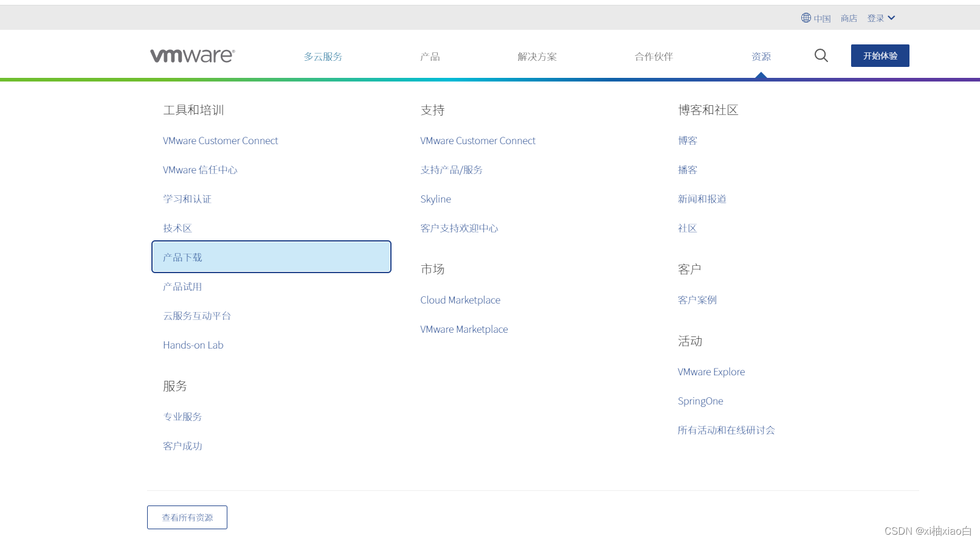Open Cloud Marketplace link
The height and width of the screenshot is (542, 980).
click(460, 300)
